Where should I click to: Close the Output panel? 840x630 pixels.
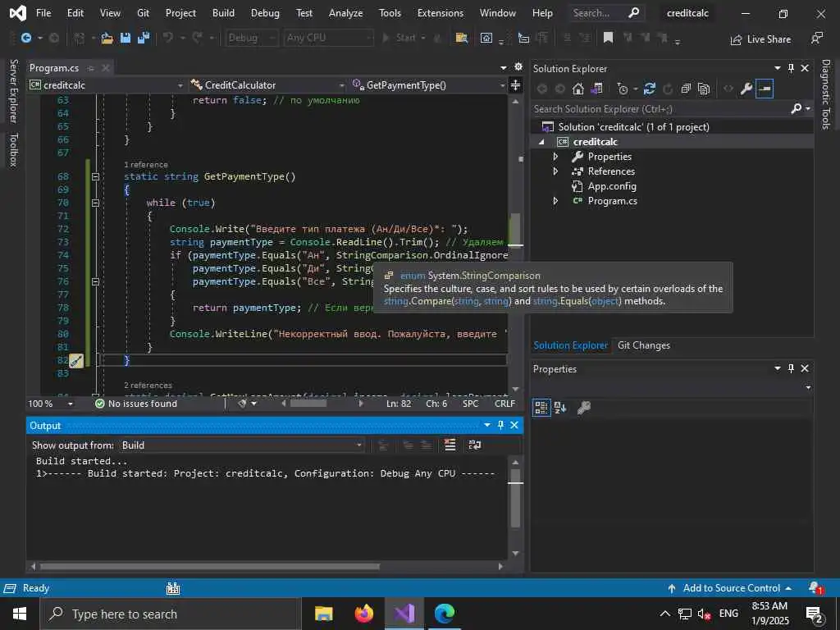click(x=514, y=425)
